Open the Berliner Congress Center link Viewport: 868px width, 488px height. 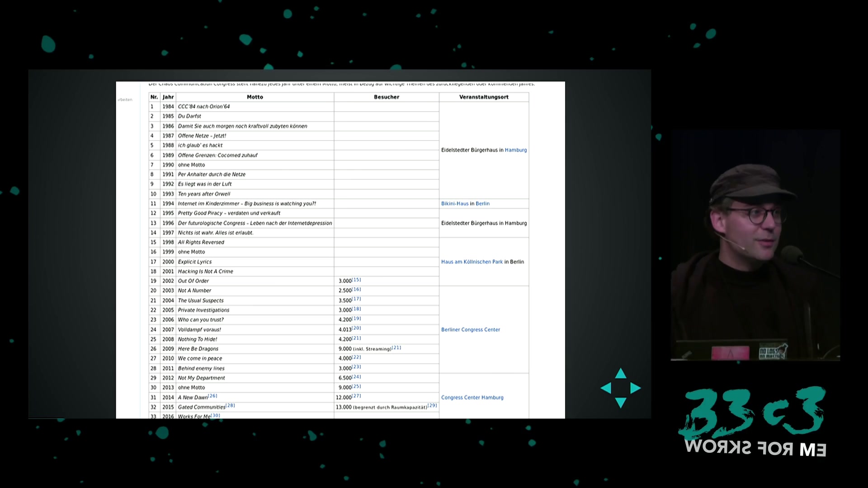click(471, 329)
